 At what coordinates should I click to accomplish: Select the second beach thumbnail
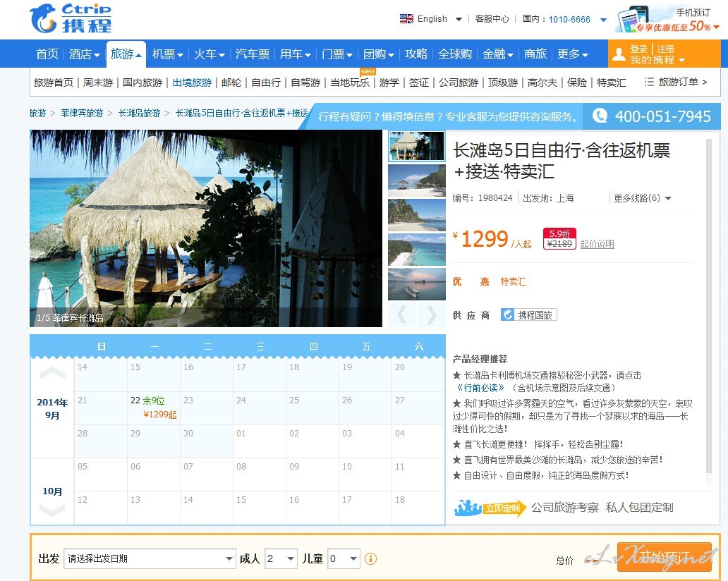(416, 181)
